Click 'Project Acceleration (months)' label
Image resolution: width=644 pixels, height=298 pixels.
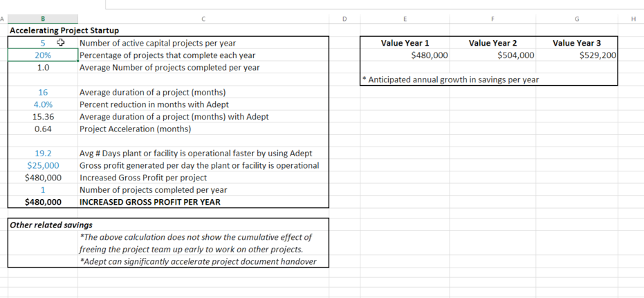135,129
